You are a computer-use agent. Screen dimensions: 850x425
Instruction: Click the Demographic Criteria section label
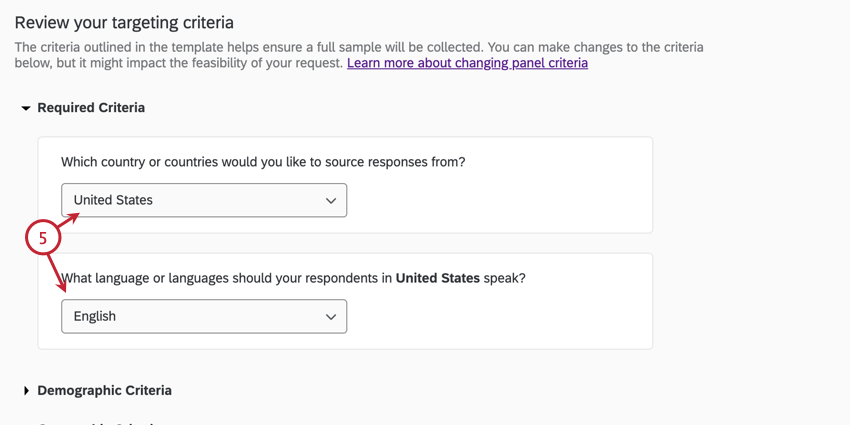pyautogui.click(x=104, y=391)
